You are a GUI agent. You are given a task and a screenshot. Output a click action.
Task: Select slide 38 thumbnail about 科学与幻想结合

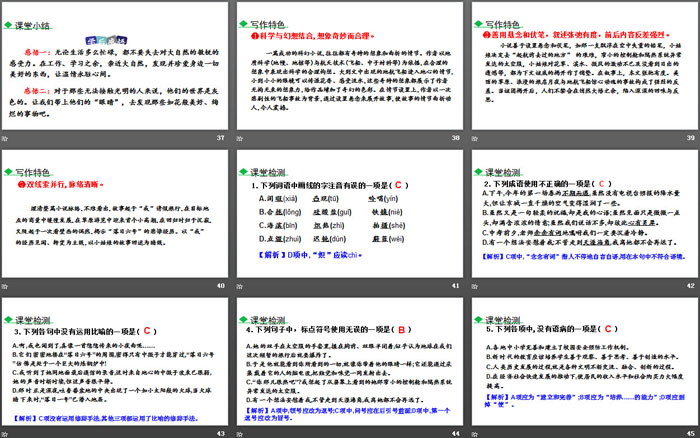pos(350,66)
